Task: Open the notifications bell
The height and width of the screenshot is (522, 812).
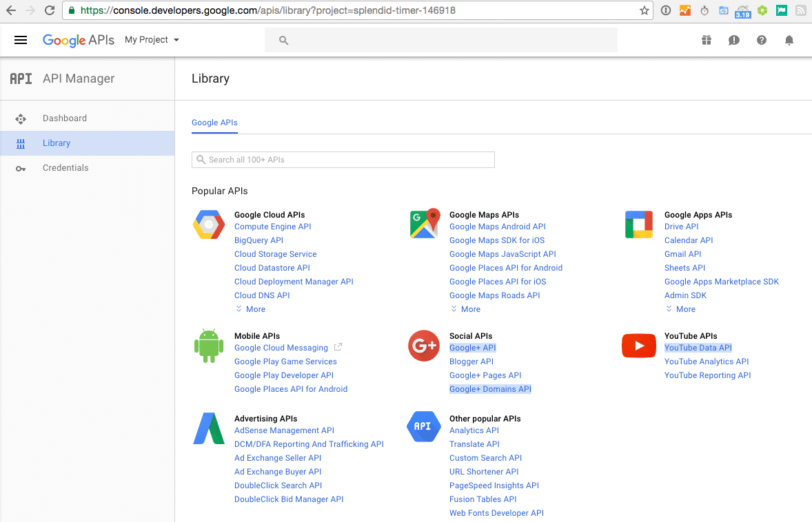Action: [789, 40]
